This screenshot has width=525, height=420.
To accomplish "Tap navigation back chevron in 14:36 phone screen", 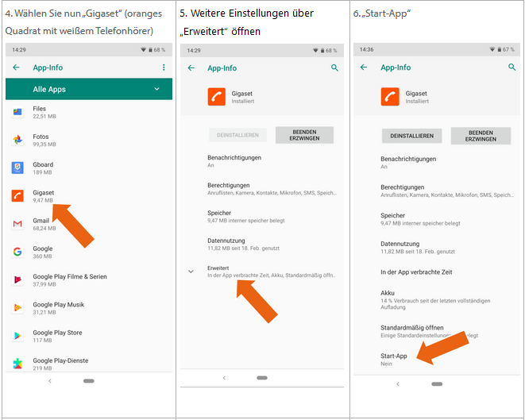I will point(398,383).
